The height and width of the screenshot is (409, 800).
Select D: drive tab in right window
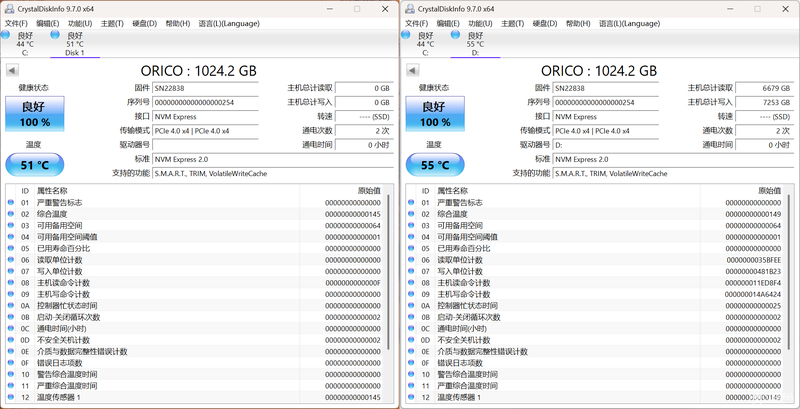click(x=476, y=44)
